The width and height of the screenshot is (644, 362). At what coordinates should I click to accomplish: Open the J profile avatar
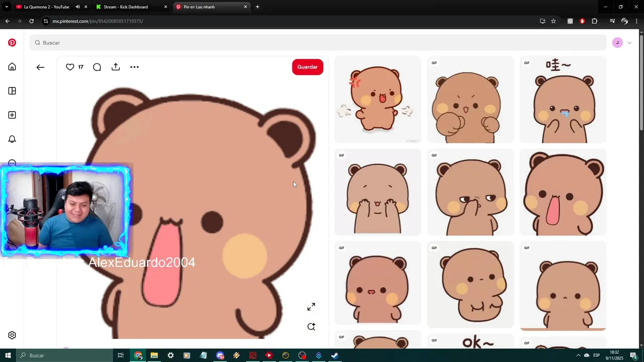pyautogui.click(x=617, y=43)
